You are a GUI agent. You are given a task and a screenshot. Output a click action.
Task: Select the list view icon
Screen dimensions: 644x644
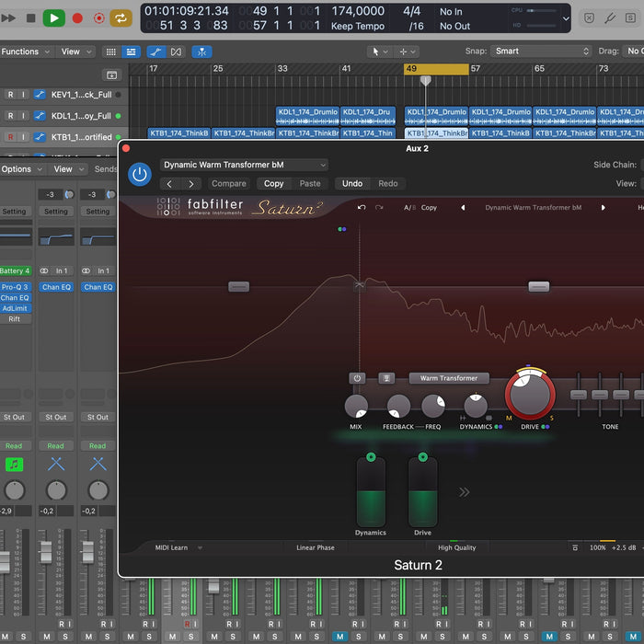pyautogui.click(x=131, y=52)
